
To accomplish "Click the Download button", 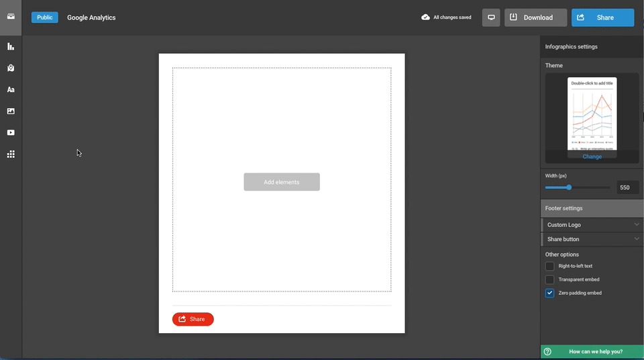I will coord(537,17).
